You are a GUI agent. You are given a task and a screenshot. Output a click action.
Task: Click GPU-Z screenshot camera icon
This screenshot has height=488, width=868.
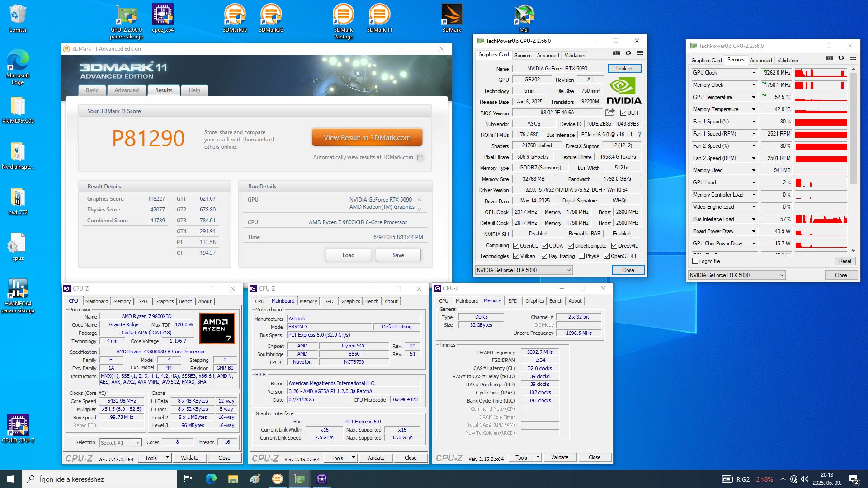click(x=616, y=53)
